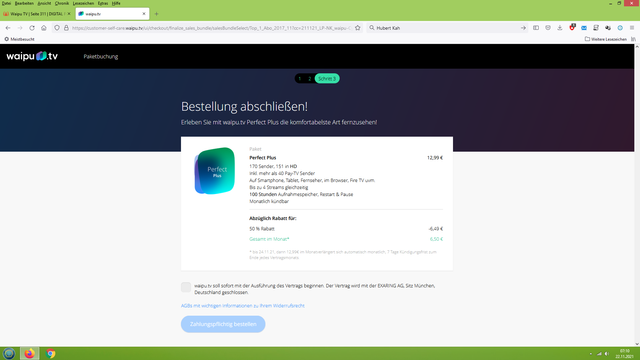Click the 6,50 € monthly total
The image size is (640, 360).
click(x=436, y=239)
